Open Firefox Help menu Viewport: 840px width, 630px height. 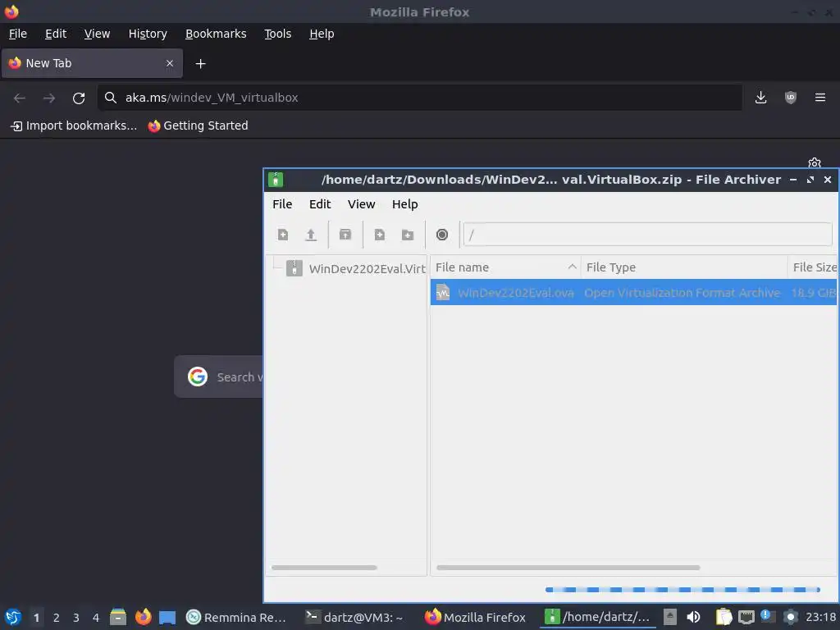[322, 34]
